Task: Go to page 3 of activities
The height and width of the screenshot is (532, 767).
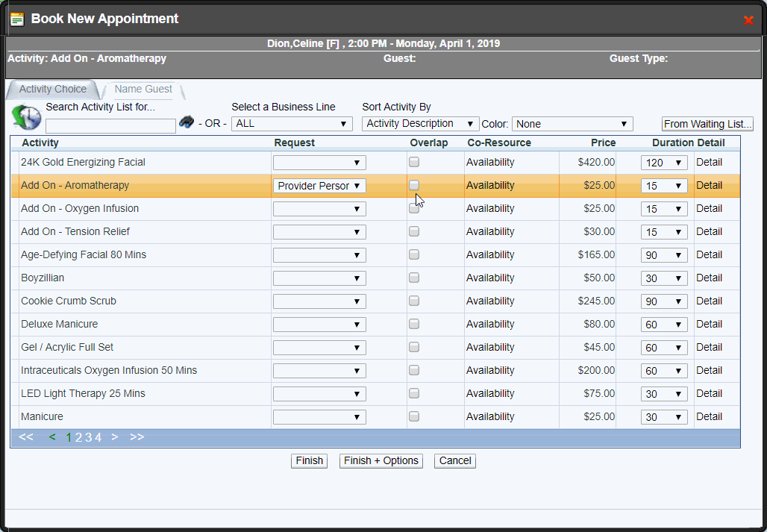Action: [89, 437]
